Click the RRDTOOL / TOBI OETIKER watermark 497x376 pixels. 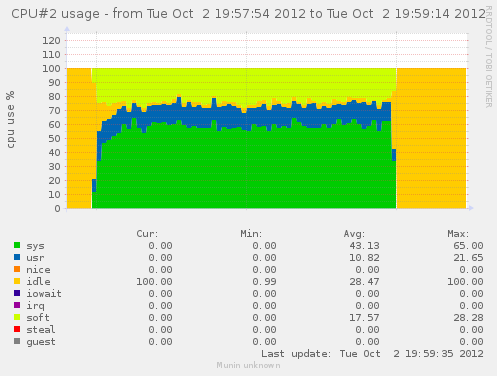pyautogui.click(x=488, y=57)
